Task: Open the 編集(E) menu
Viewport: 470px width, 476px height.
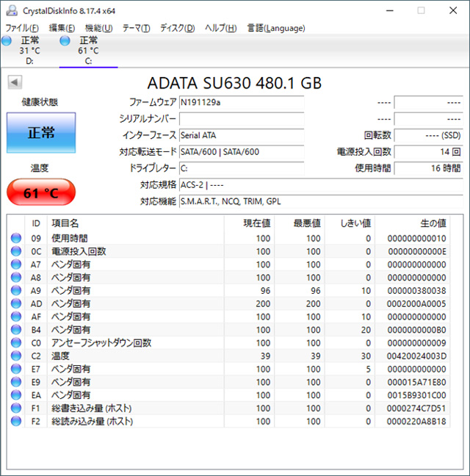Action: pyautogui.click(x=62, y=28)
